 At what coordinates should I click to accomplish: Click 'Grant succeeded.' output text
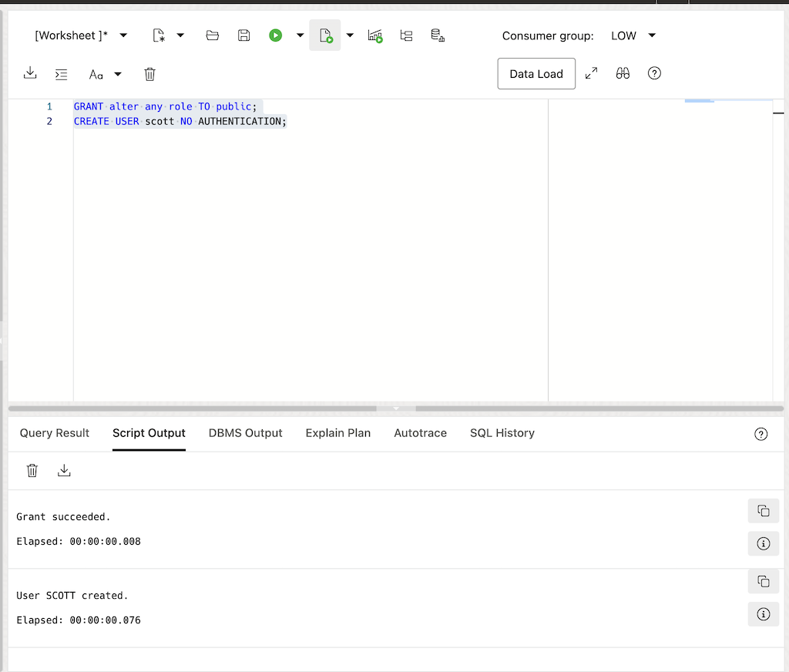pos(63,517)
